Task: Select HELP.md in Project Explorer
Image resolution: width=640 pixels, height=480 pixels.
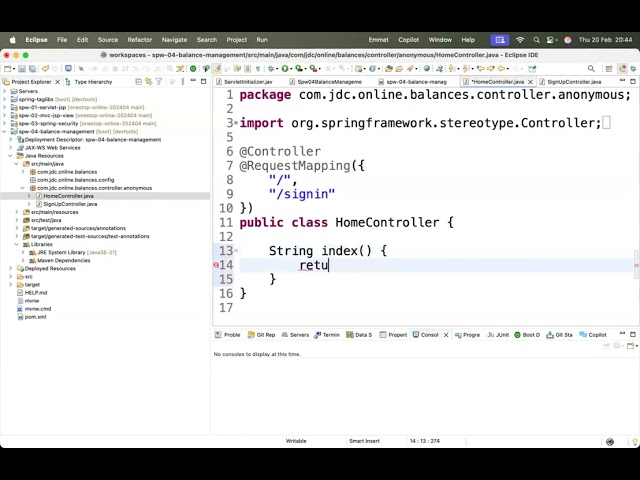Action: (36, 293)
